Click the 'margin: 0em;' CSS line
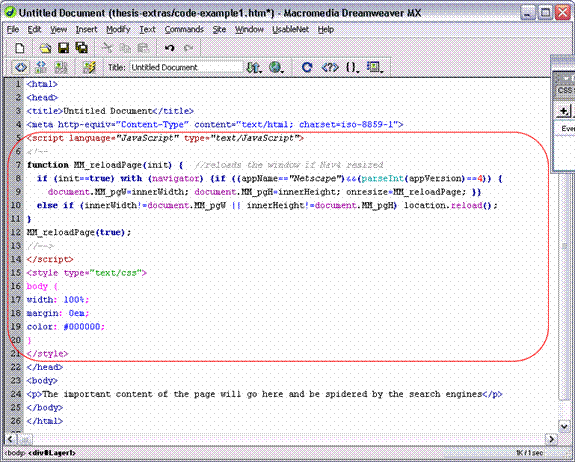 58,313
